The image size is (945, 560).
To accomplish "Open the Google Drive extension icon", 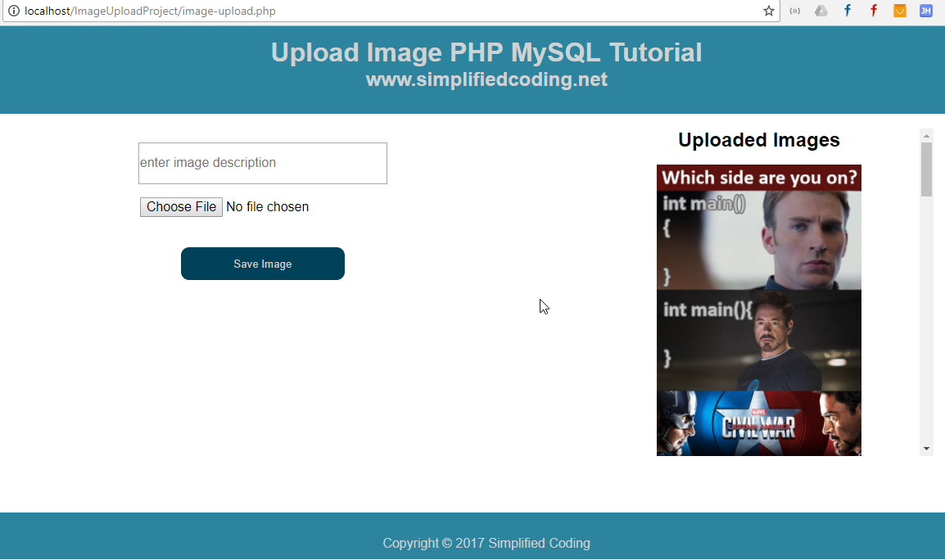I will [821, 11].
